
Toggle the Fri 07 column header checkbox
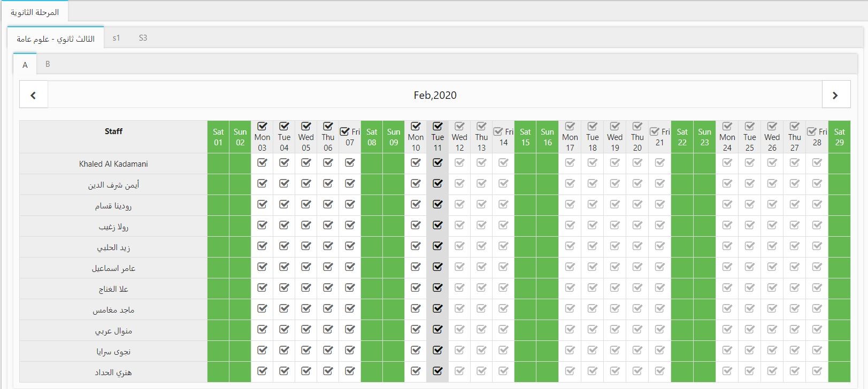coord(345,131)
